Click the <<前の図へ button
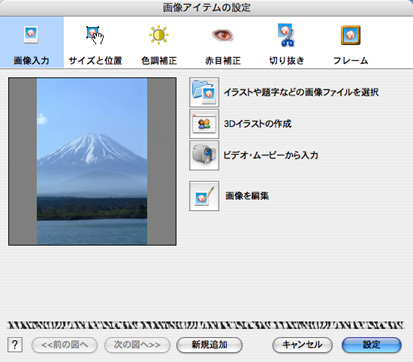This screenshot has height=362, width=413. click(x=64, y=345)
